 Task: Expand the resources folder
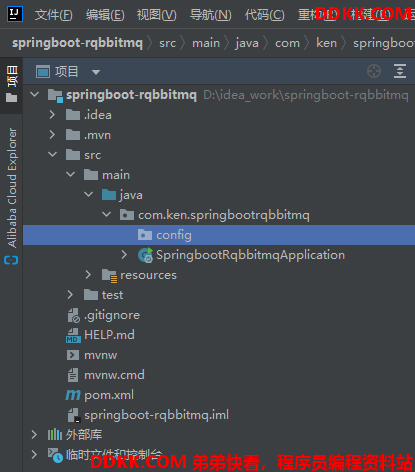tap(88, 275)
